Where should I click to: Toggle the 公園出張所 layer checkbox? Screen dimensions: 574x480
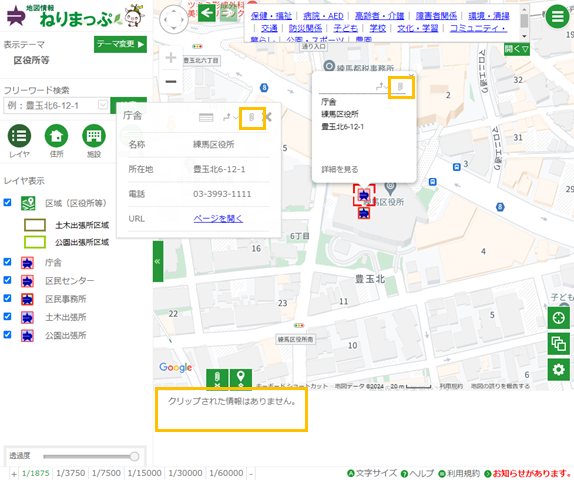[x=7, y=335]
